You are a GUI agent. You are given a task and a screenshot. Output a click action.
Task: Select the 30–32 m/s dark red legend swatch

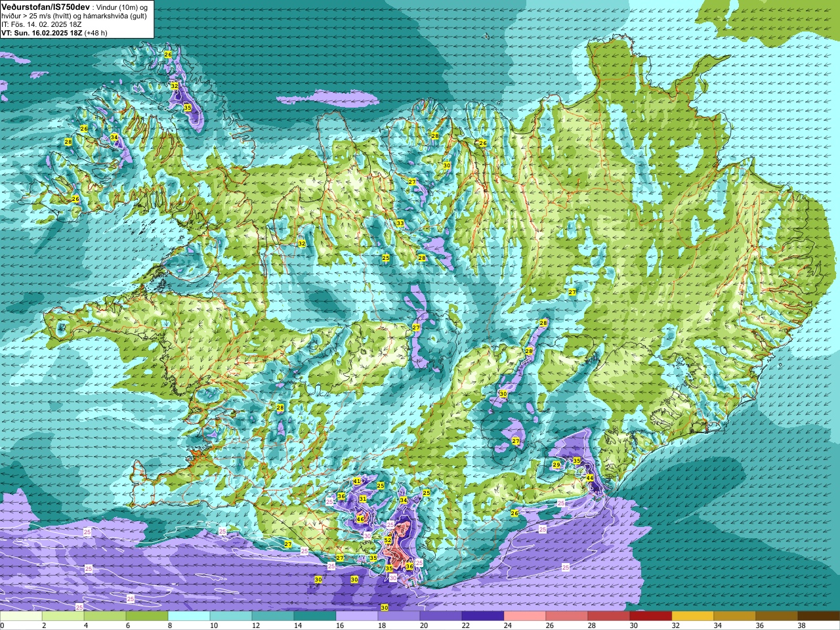coord(651,616)
